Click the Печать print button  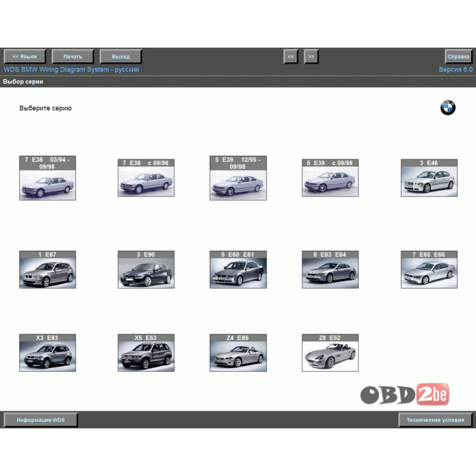click(73, 57)
